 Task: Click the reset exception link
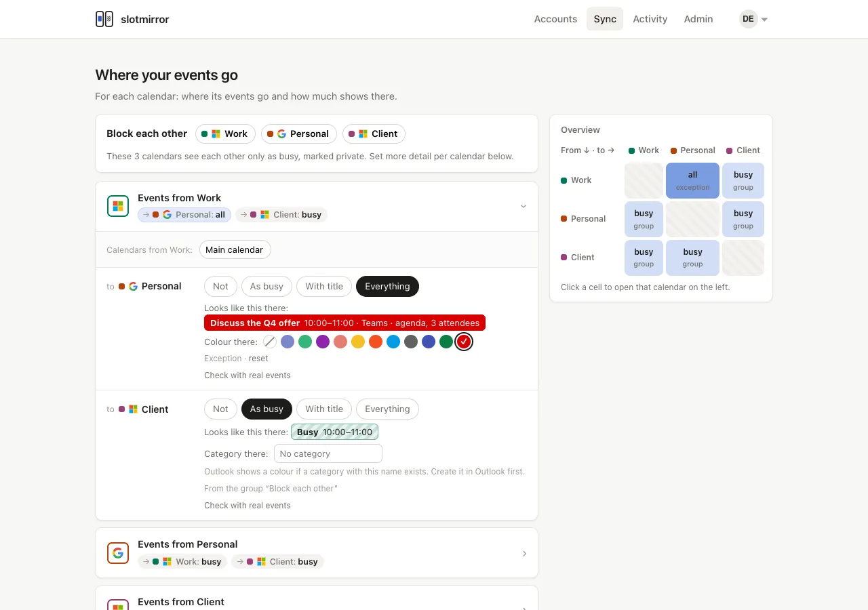[258, 359]
